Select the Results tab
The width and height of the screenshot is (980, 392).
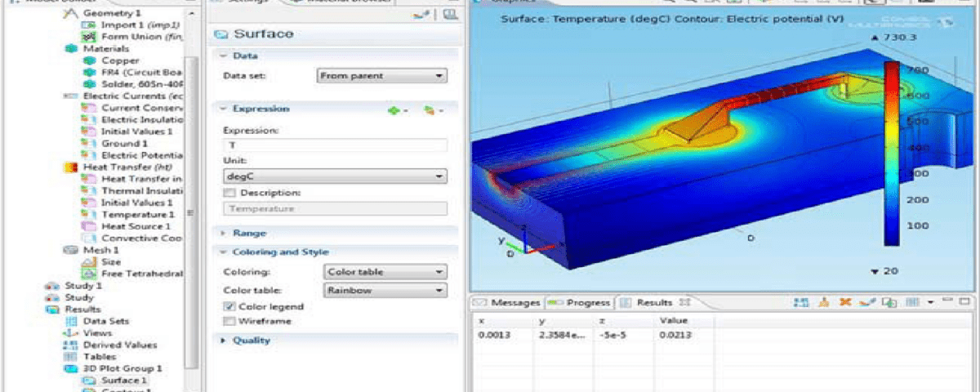655,302
